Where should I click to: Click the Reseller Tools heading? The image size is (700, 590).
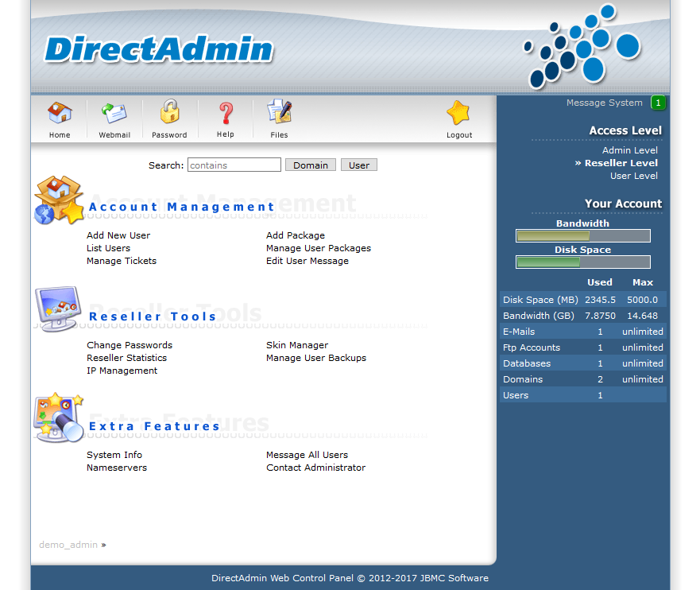click(153, 316)
